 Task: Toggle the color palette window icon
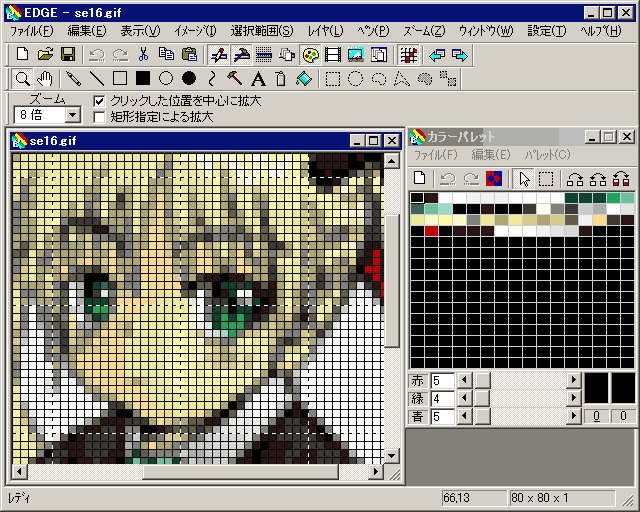(x=311, y=55)
